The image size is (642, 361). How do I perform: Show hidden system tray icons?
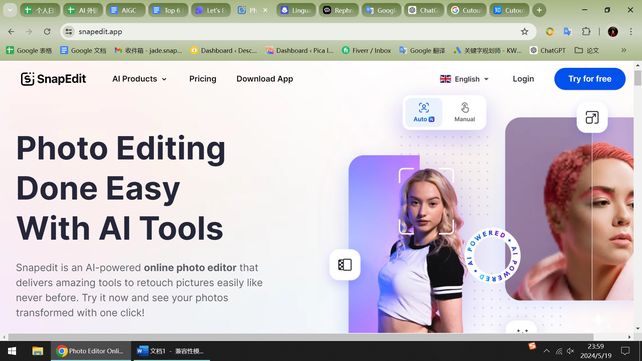coord(547,351)
